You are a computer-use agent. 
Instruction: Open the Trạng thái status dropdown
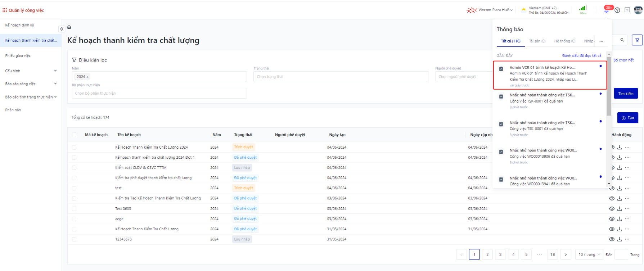[x=341, y=77]
